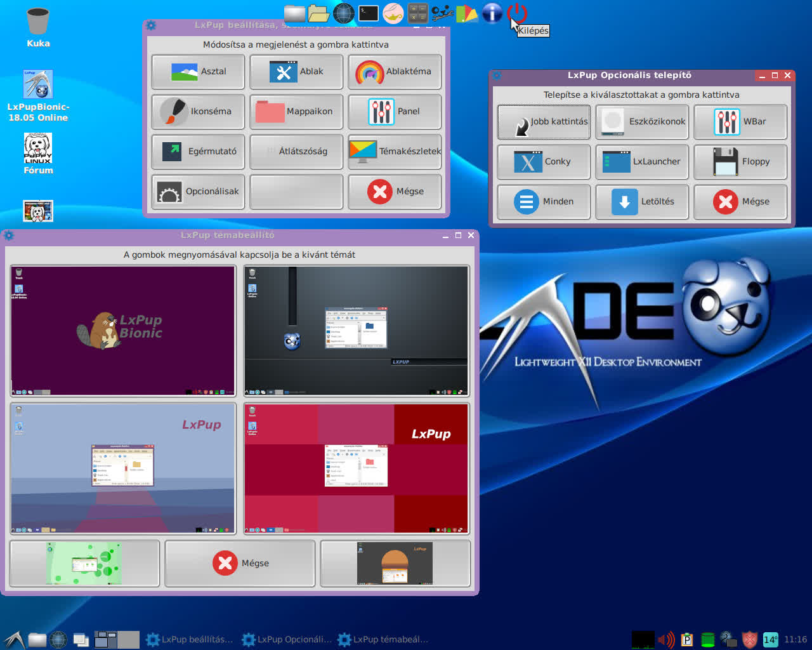The height and width of the screenshot is (650, 812).
Task: Click the green storage drum tray icon
Action: 708,640
